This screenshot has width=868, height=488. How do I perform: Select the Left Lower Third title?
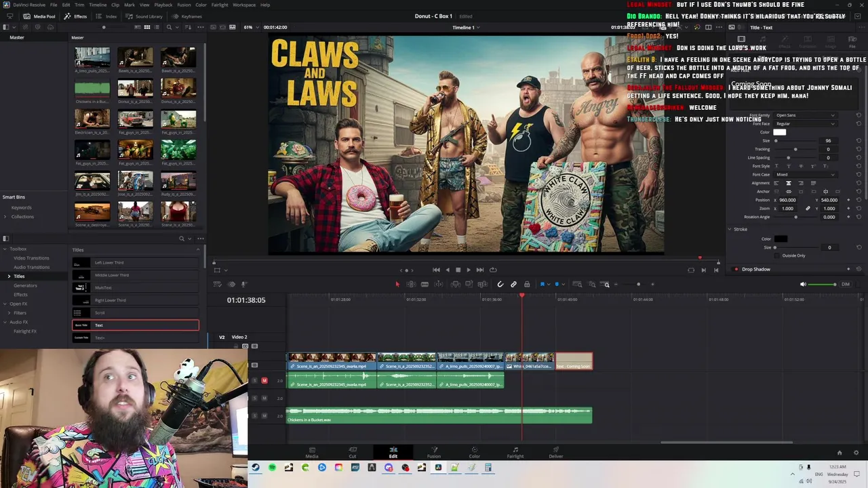(136, 262)
